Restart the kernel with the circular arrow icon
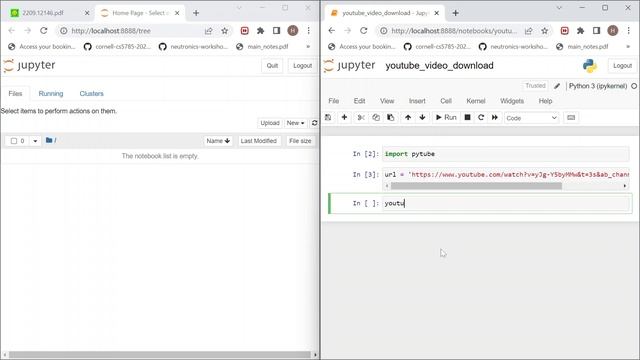This screenshot has width=640, height=360. click(x=481, y=118)
